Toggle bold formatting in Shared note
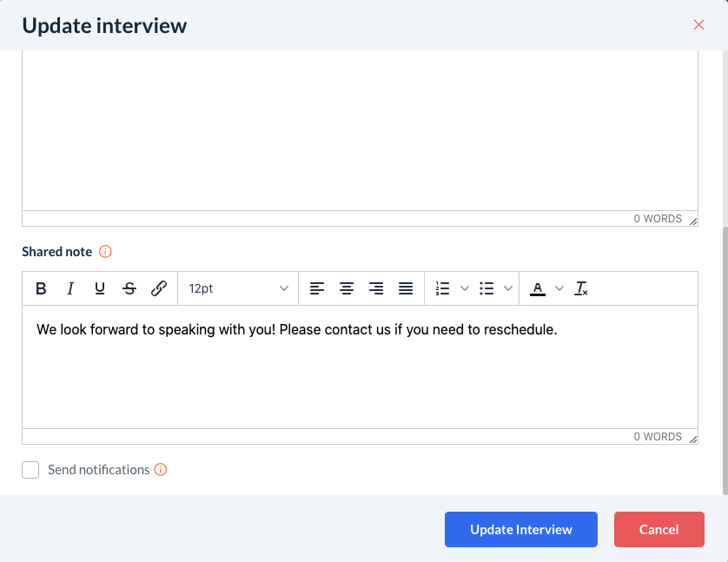Viewport: 728px width, 562px height. 41,288
